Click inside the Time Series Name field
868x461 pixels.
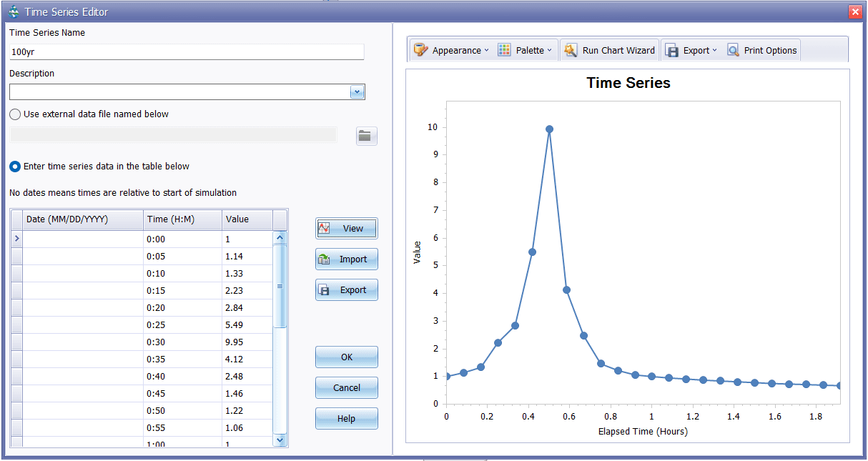click(x=186, y=51)
